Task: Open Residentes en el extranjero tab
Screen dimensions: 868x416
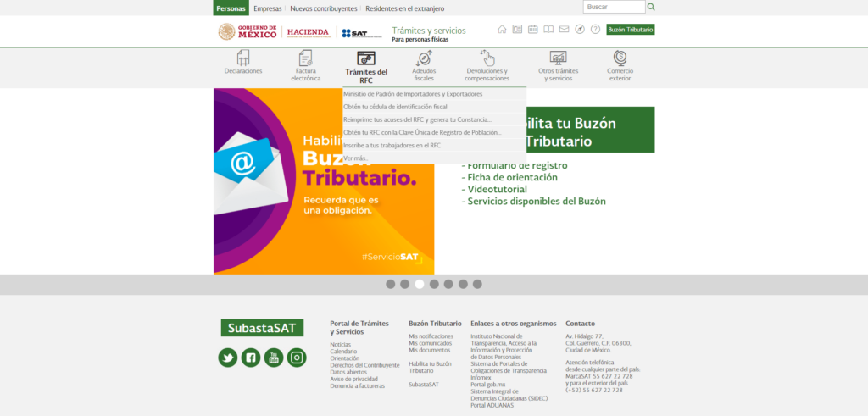Action: [x=404, y=8]
